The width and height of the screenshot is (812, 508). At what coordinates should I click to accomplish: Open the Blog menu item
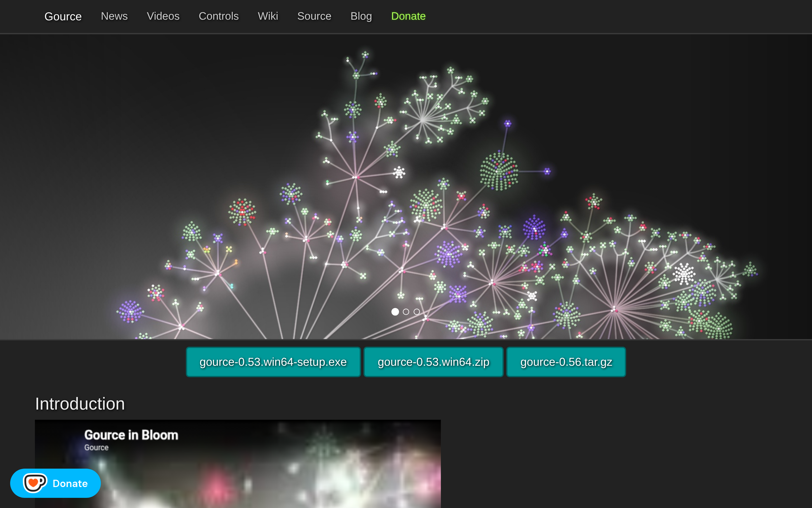(x=361, y=16)
